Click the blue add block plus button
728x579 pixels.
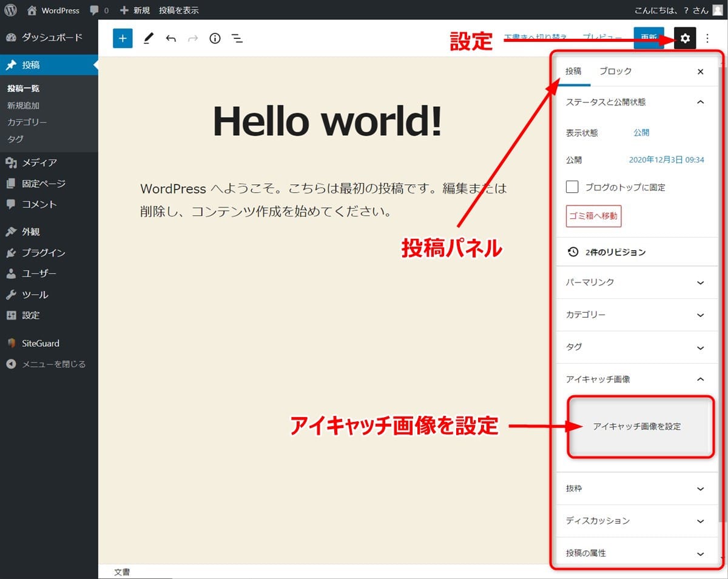(x=123, y=38)
